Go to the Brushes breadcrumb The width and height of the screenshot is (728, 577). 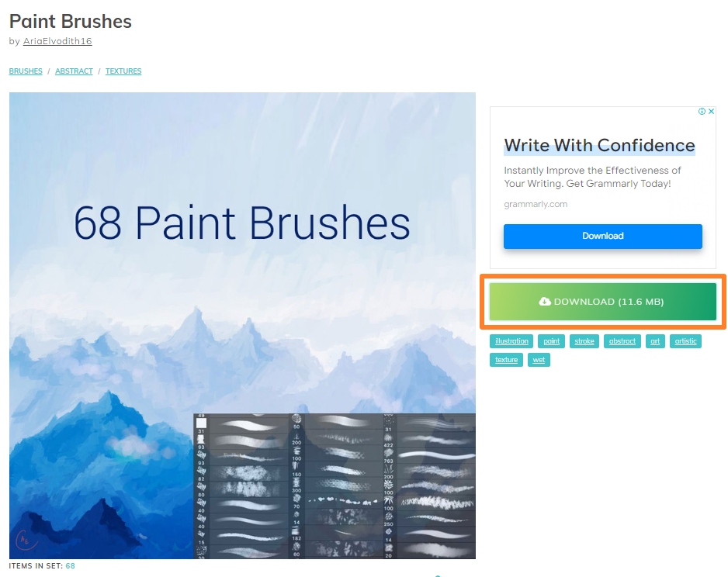[x=26, y=71]
